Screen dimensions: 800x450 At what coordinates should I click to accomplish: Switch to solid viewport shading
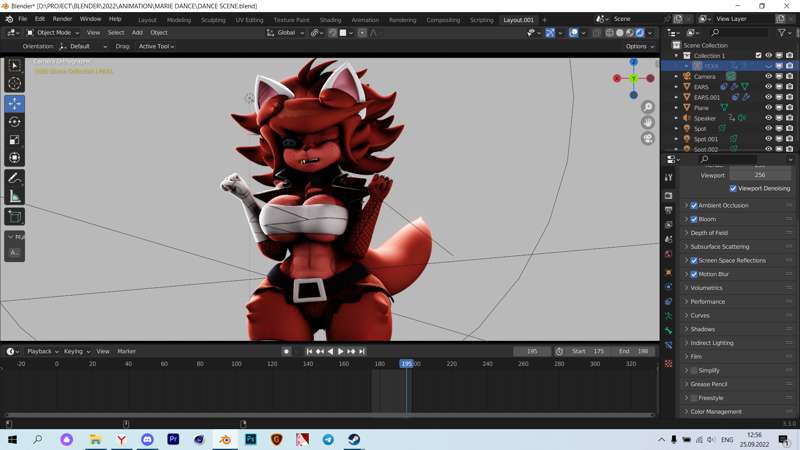click(x=620, y=33)
